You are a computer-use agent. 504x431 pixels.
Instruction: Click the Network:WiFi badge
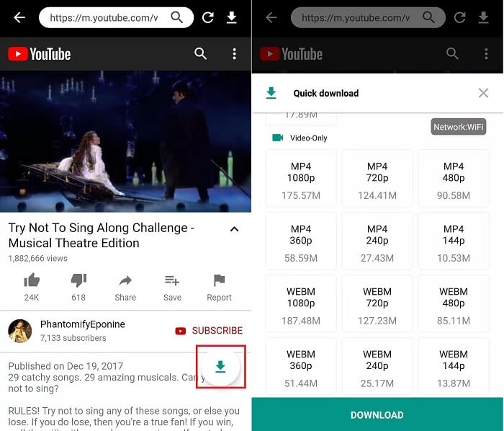[x=459, y=127]
